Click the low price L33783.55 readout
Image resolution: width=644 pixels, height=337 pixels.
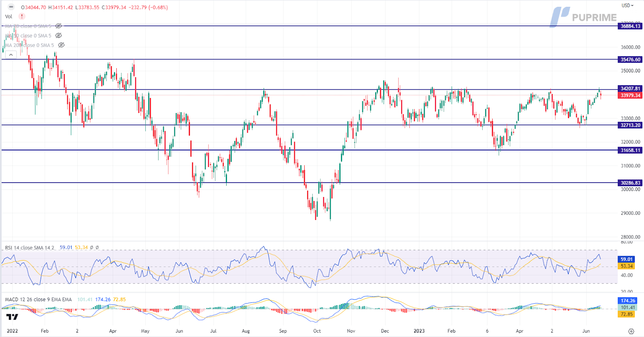tap(87, 7)
